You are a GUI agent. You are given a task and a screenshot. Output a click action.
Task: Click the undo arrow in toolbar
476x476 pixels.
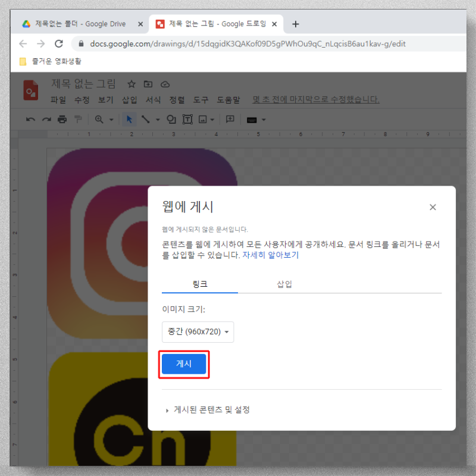pyautogui.click(x=30, y=120)
